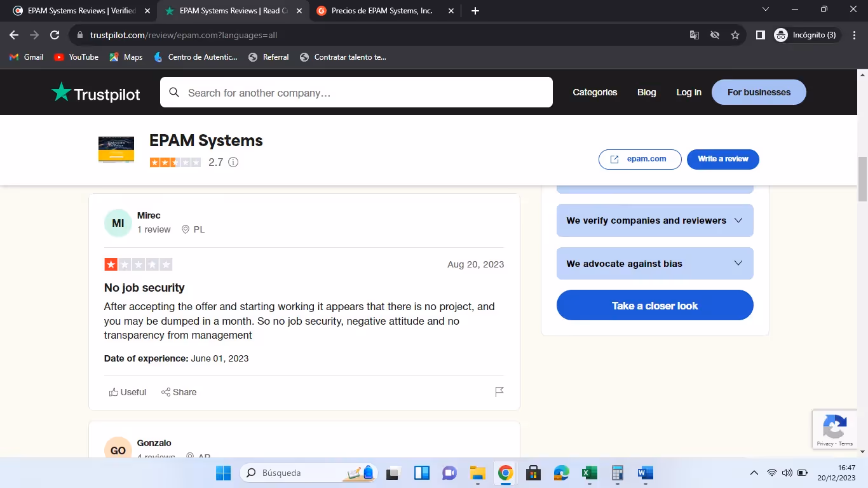Click the address bar URL

(184, 35)
